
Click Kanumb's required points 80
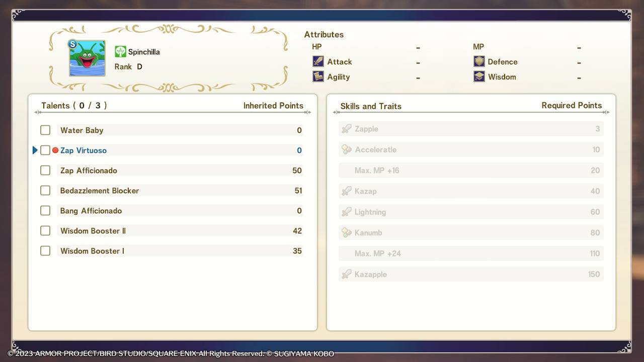coord(595,232)
